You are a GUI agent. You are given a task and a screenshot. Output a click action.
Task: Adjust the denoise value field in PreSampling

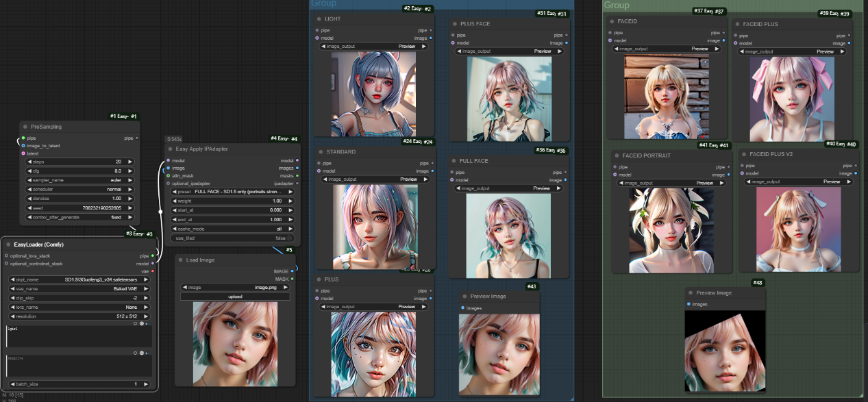click(x=81, y=199)
